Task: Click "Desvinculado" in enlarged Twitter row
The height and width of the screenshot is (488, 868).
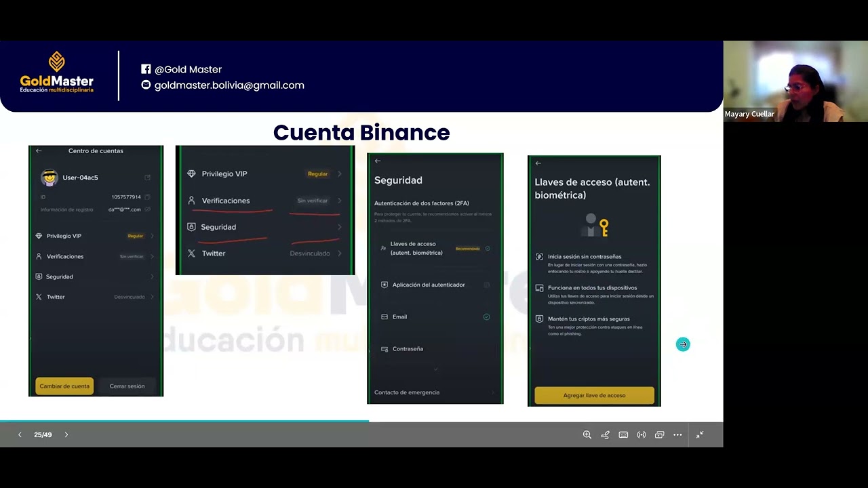Action: [310, 253]
